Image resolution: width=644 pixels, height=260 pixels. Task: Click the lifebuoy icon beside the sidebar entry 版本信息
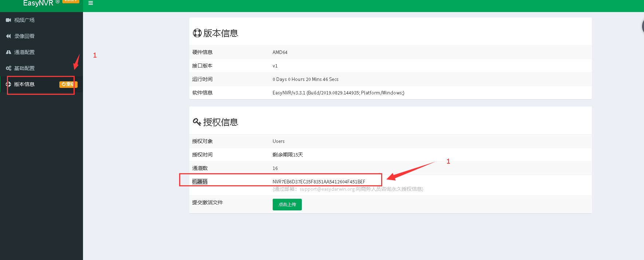tap(8, 84)
